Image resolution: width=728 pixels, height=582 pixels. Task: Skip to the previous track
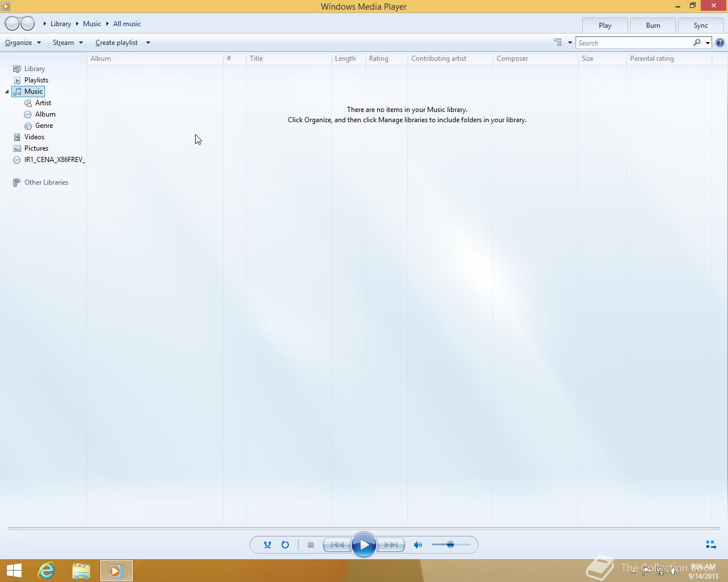tap(337, 544)
